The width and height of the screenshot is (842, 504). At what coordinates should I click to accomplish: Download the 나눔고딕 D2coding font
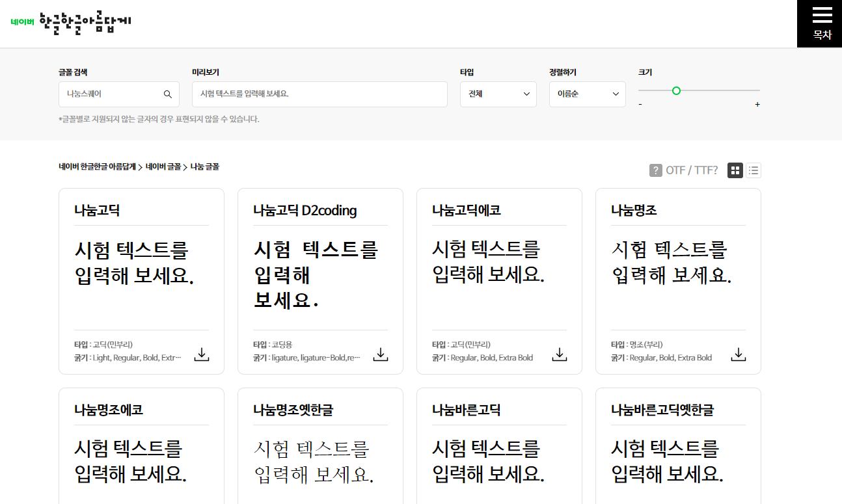(x=380, y=354)
